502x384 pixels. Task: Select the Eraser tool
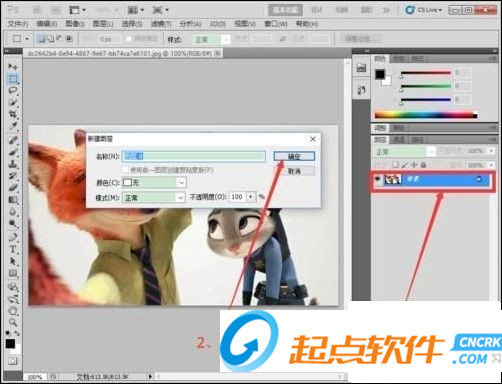[x=13, y=188]
